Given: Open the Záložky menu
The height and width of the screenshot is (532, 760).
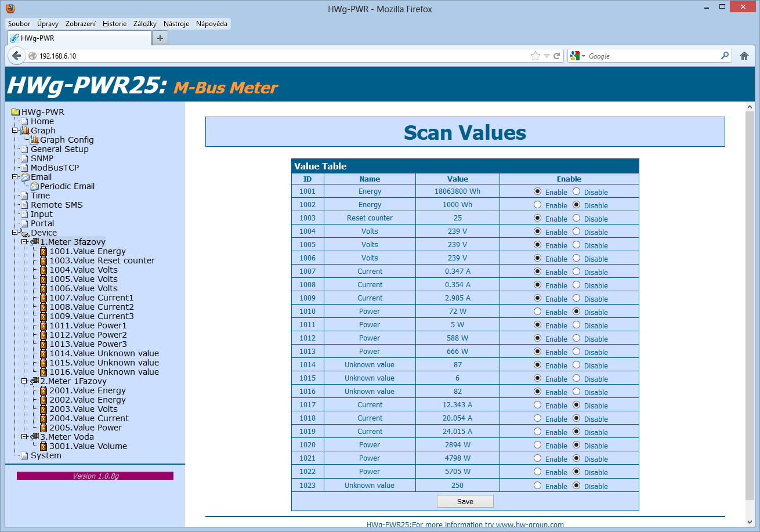Looking at the screenshot, I should (145, 24).
